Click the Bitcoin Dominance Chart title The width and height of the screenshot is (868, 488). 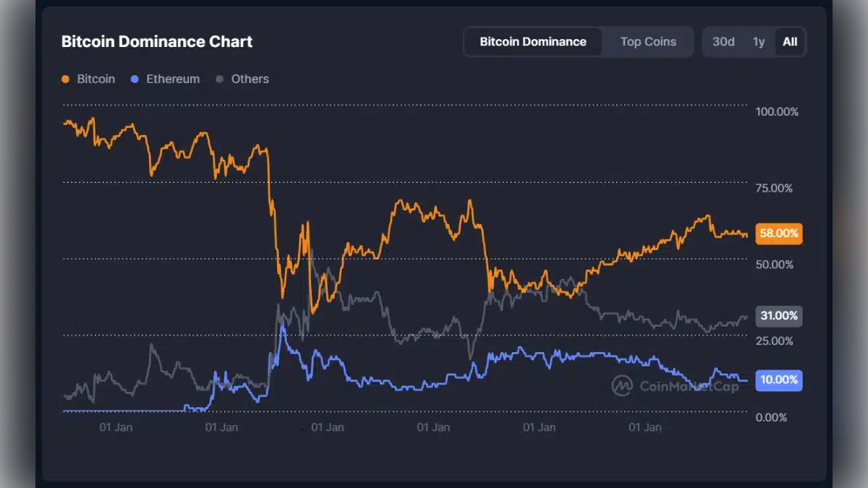pyautogui.click(x=156, y=41)
